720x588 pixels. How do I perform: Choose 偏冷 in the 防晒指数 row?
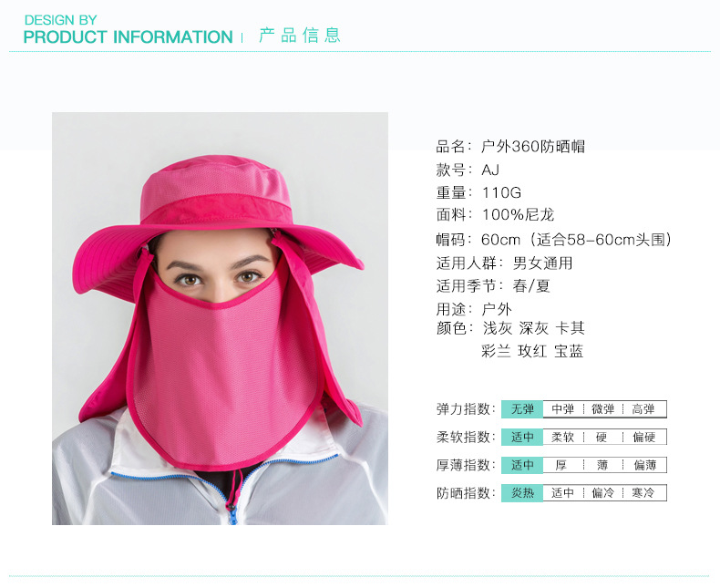click(x=603, y=493)
